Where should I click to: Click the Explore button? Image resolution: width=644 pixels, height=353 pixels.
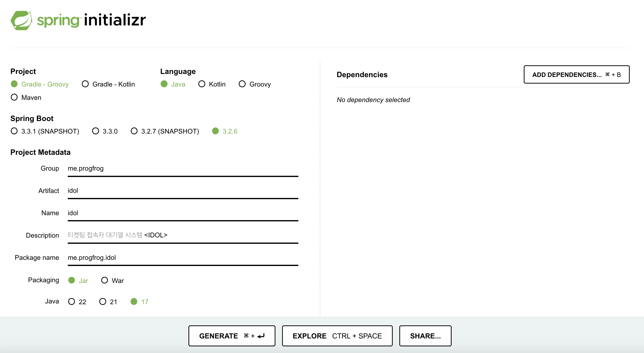coord(337,336)
